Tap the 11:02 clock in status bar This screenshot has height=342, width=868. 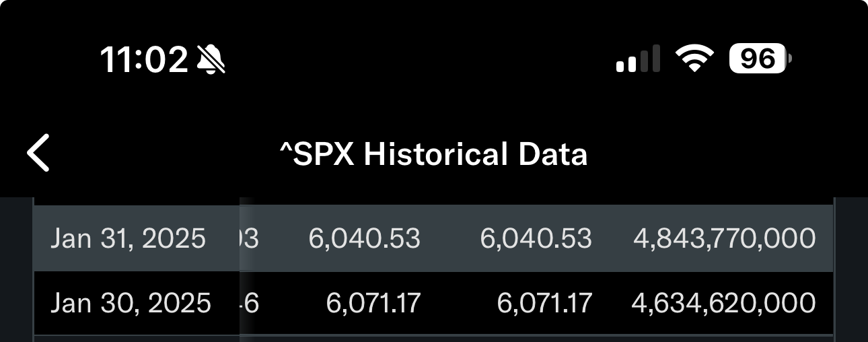pyautogui.click(x=144, y=61)
